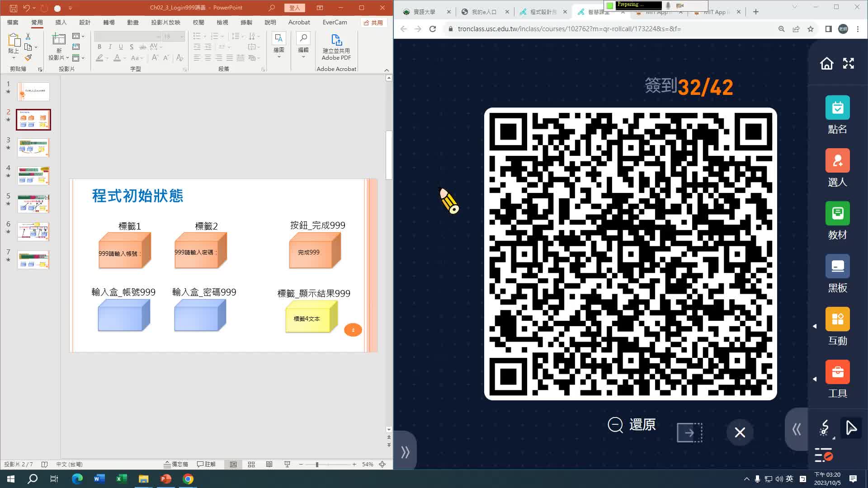868x488 pixels.
Task: Toggle Bold formatting
Action: pos(99,47)
